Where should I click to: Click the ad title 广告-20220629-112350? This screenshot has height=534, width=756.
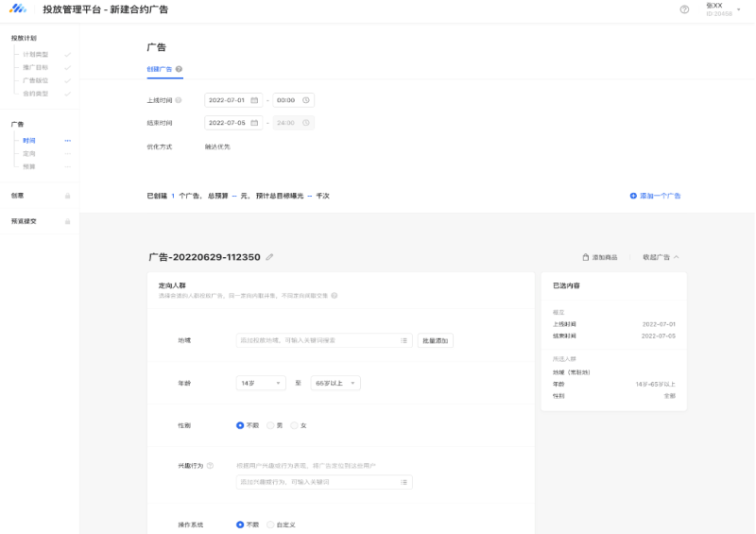[x=204, y=257]
